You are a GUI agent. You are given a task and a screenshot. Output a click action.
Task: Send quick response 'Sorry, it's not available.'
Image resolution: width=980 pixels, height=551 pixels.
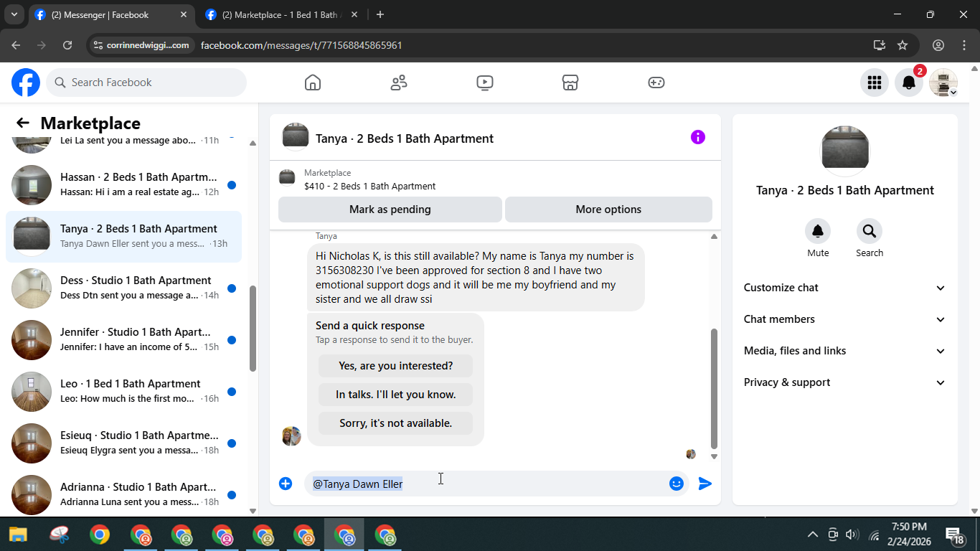pos(396,423)
